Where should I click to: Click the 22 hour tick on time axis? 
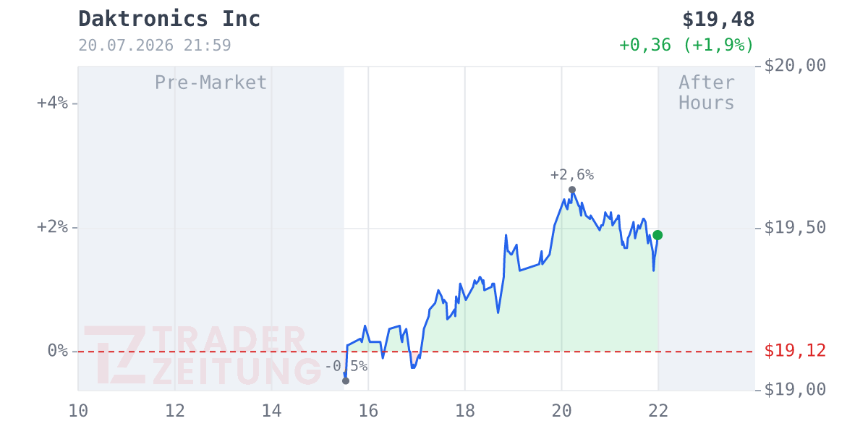tap(658, 411)
